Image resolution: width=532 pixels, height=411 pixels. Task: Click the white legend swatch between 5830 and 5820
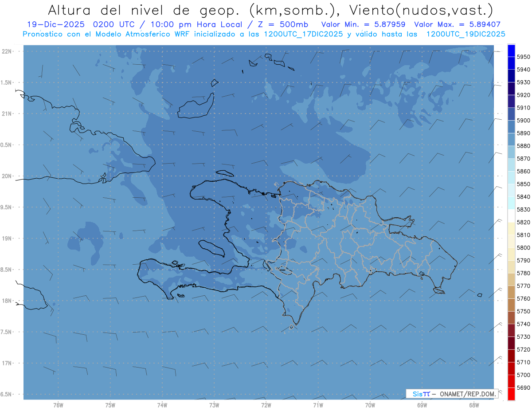511,216
